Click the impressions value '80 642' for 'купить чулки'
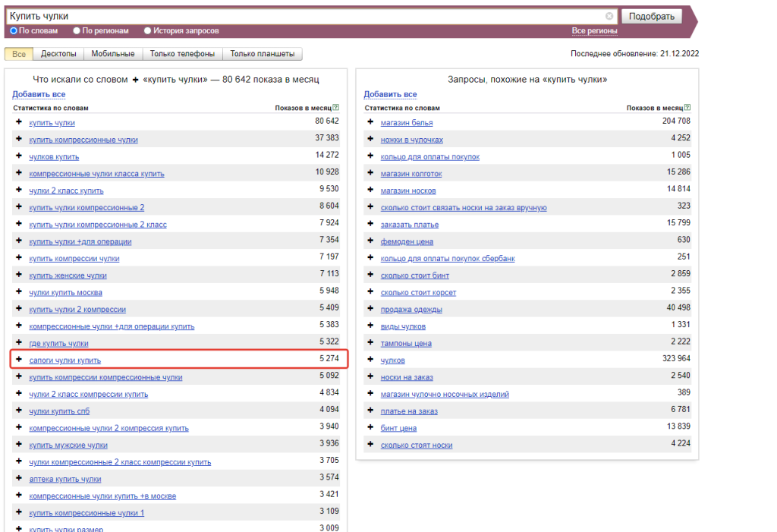 327,121
